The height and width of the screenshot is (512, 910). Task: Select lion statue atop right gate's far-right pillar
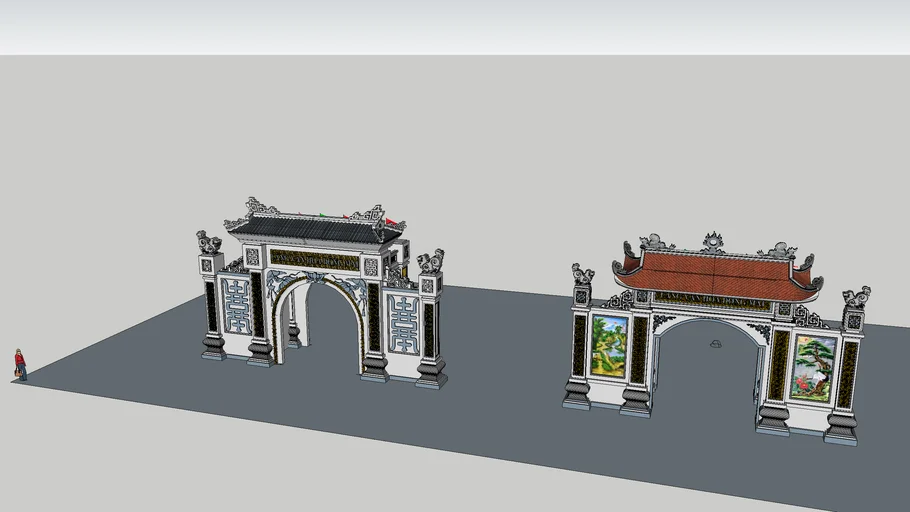click(856, 297)
